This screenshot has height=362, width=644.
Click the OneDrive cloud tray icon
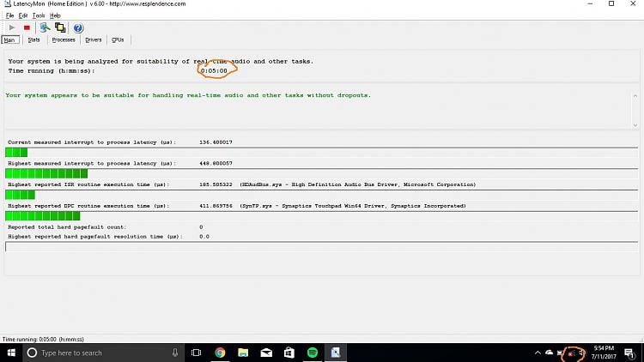coord(550,353)
